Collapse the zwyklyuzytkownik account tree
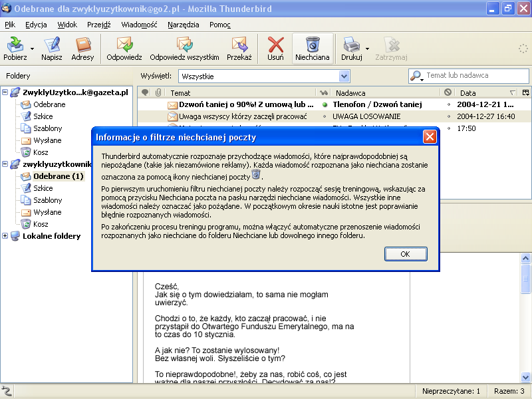Viewport: 532px width, 399px height. (5, 164)
